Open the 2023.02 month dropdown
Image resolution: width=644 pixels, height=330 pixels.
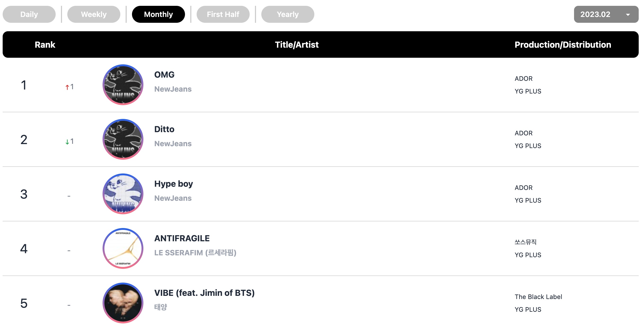tap(606, 14)
